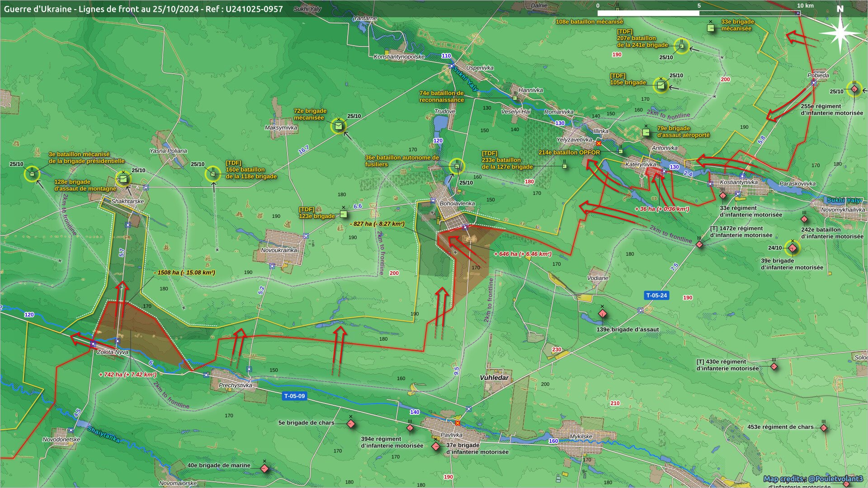Click the 39e brigade highlighted diamond marker
This screenshot has width=868, height=488.
click(793, 248)
